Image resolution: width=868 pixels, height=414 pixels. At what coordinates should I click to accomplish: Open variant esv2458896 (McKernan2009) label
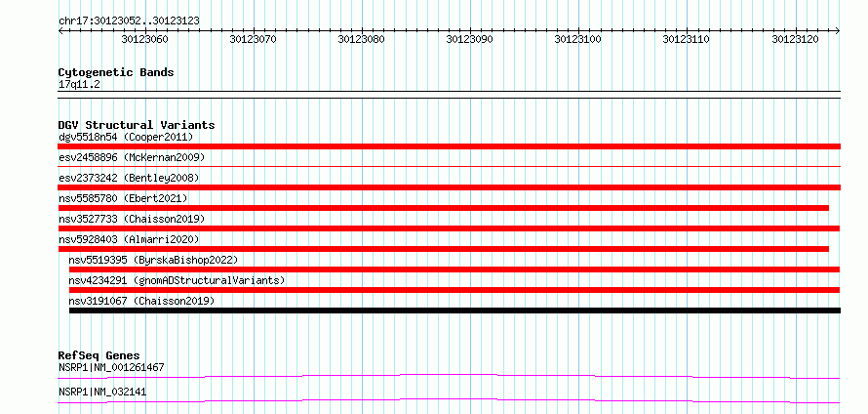tap(132, 157)
